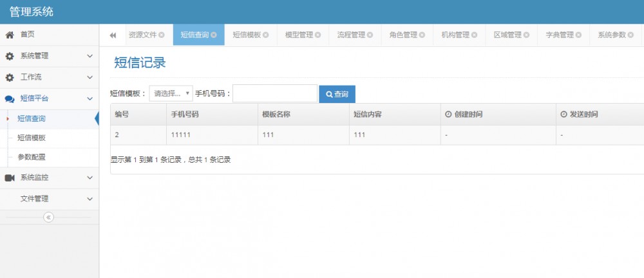The height and width of the screenshot is (278, 644).
Task: Switch to the 区域管理 tab
Action: [507, 35]
